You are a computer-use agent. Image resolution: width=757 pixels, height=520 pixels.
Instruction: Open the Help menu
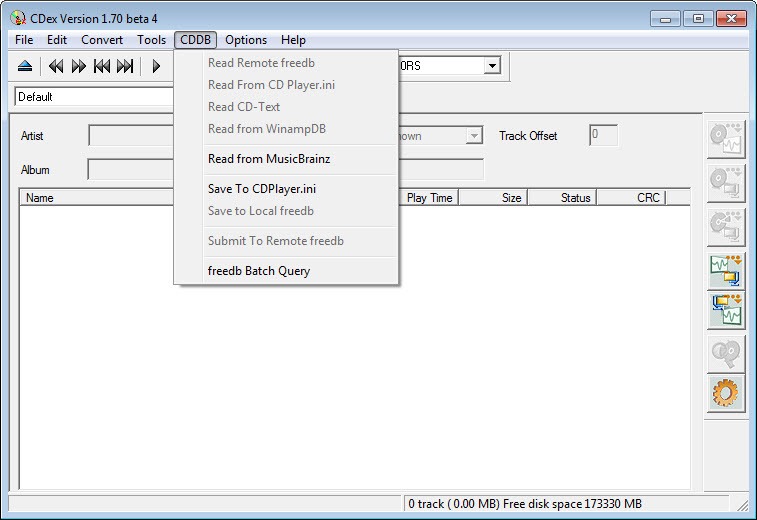click(x=293, y=40)
